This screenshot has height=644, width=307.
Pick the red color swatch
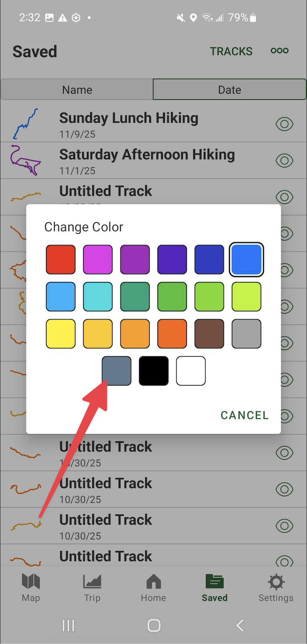click(x=61, y=260)
